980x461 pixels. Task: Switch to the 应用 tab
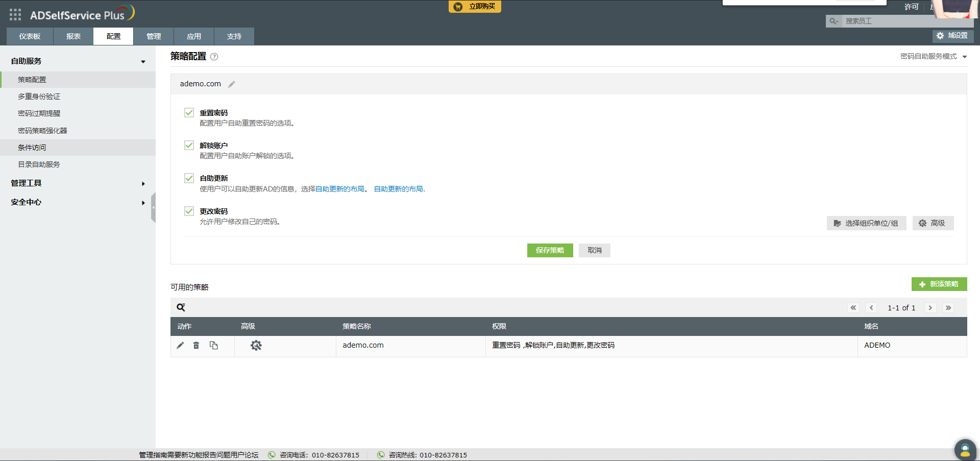(194, 36)
